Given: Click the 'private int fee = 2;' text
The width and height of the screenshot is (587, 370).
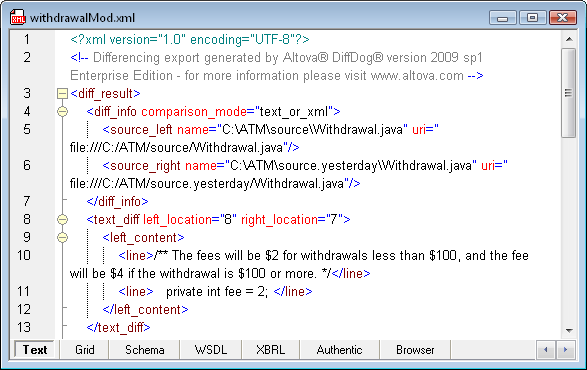Looking at the screenshot, I should 217,291.
